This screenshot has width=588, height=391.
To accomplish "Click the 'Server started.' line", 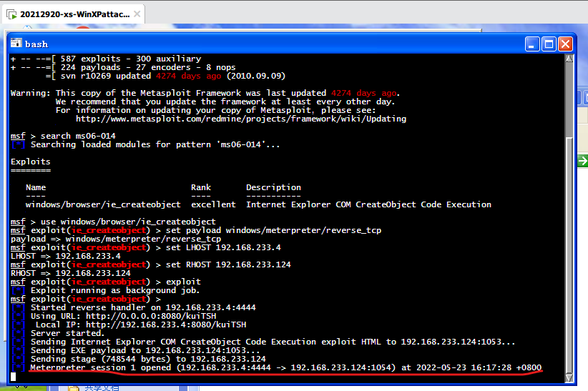I will (x=67, y=333).
